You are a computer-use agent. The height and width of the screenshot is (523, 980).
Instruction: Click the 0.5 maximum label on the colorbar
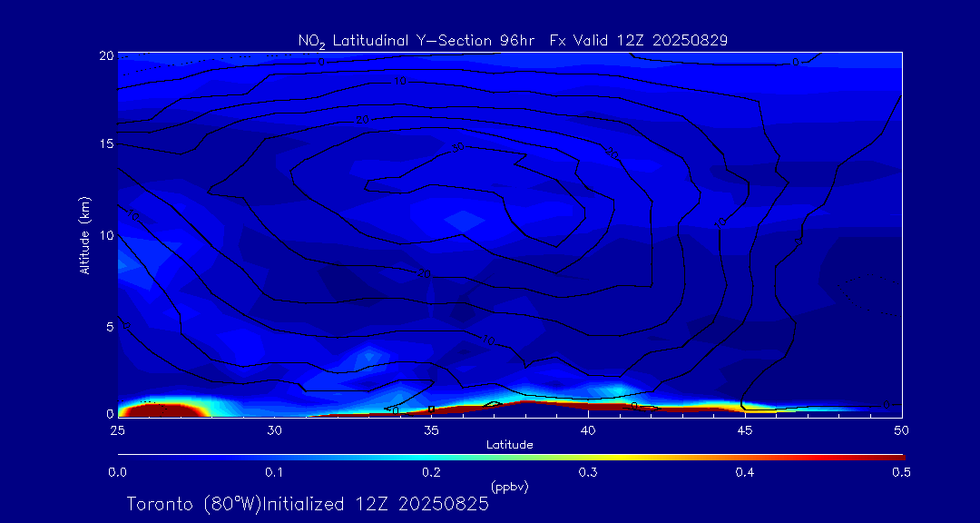(902, 472)
